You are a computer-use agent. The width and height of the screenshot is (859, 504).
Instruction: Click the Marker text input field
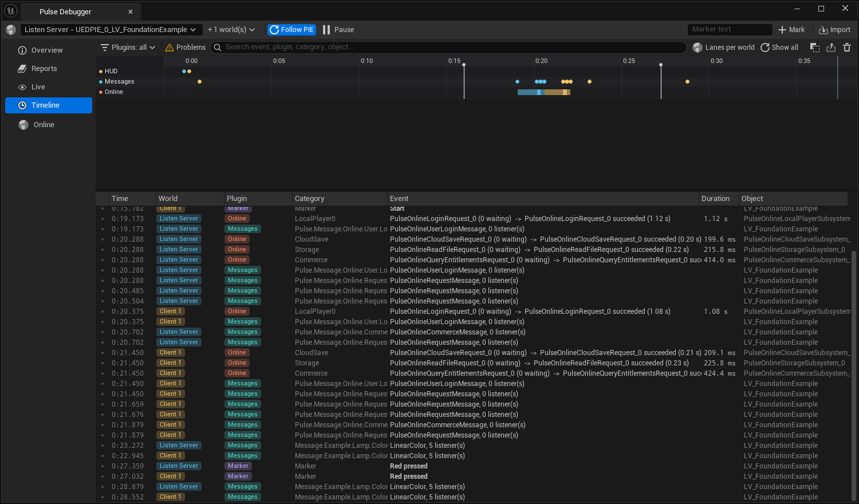[x=730, y=29]
